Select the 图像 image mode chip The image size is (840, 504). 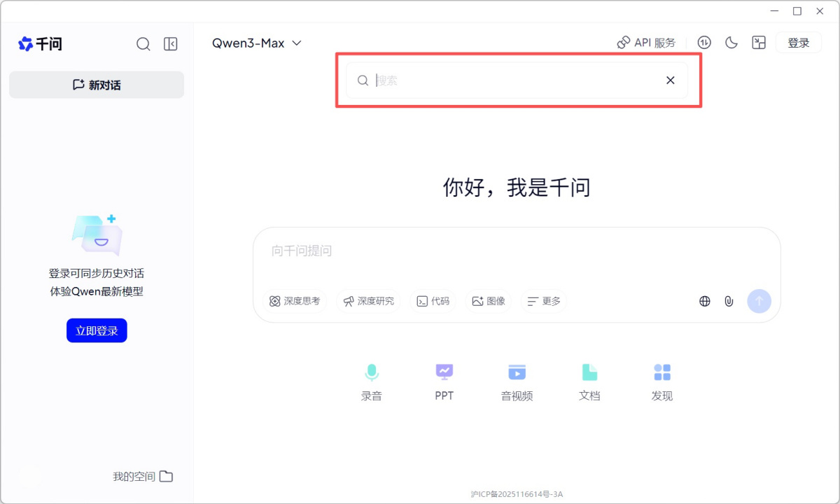[489, 301]
